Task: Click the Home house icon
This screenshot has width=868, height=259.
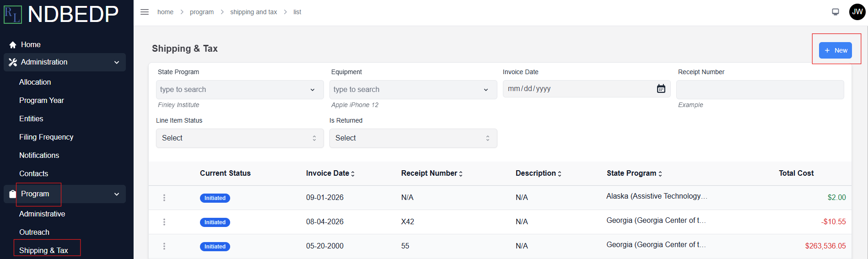Action: [13, 45]
